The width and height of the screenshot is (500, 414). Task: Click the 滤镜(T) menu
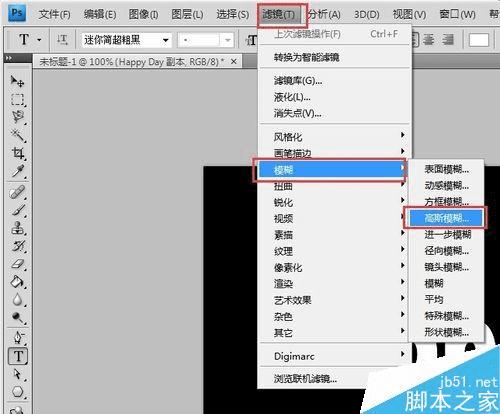[279, 14]
